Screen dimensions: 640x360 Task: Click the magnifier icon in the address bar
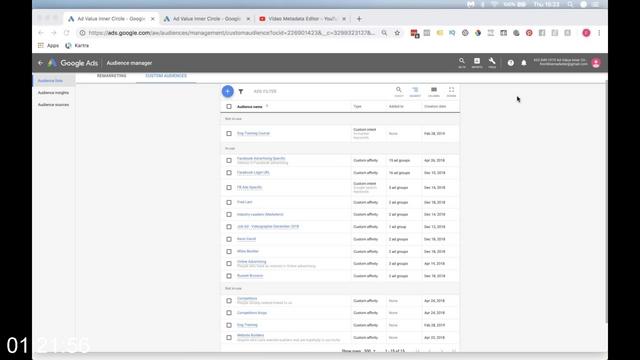(384, 33)
